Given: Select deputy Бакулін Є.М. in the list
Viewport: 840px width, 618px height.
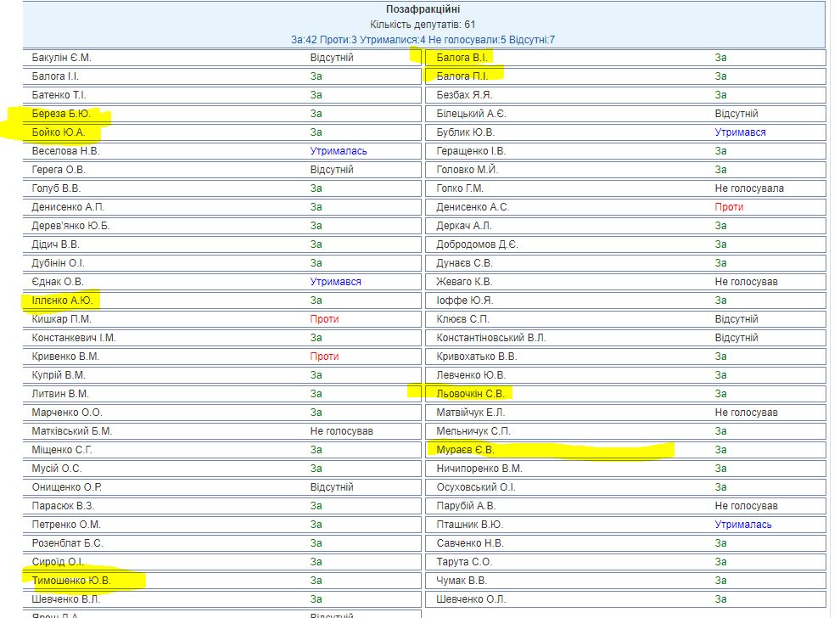Looking at the screenshot, I should 61,58.
